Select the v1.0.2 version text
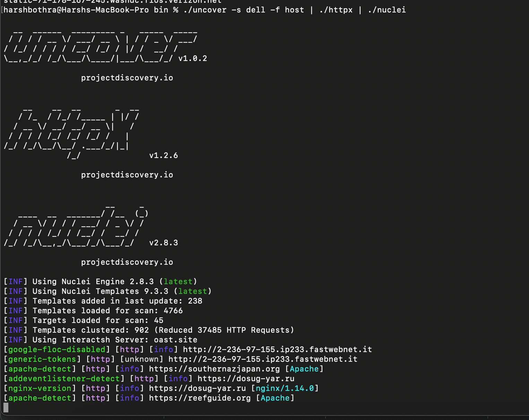The width and height of the screenshot is (529, 420). (192, 58)
